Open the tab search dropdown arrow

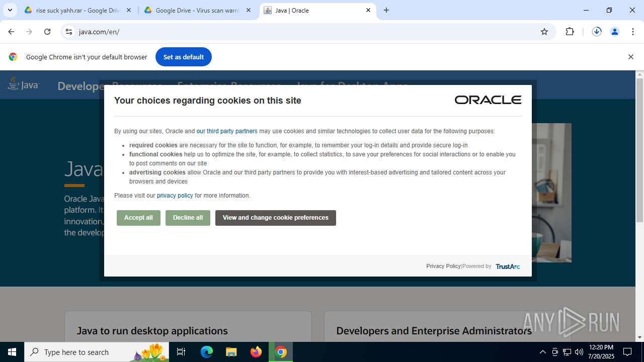click(x=10, y=10)
